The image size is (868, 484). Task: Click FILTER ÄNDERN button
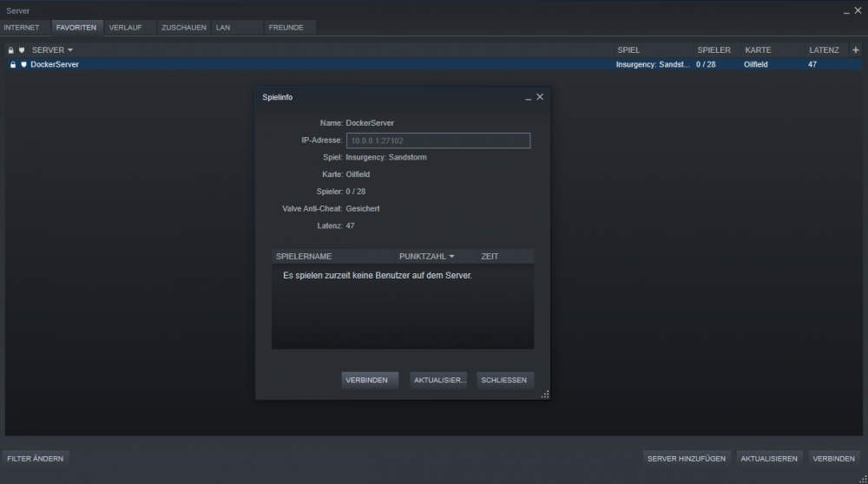[36, 459]
